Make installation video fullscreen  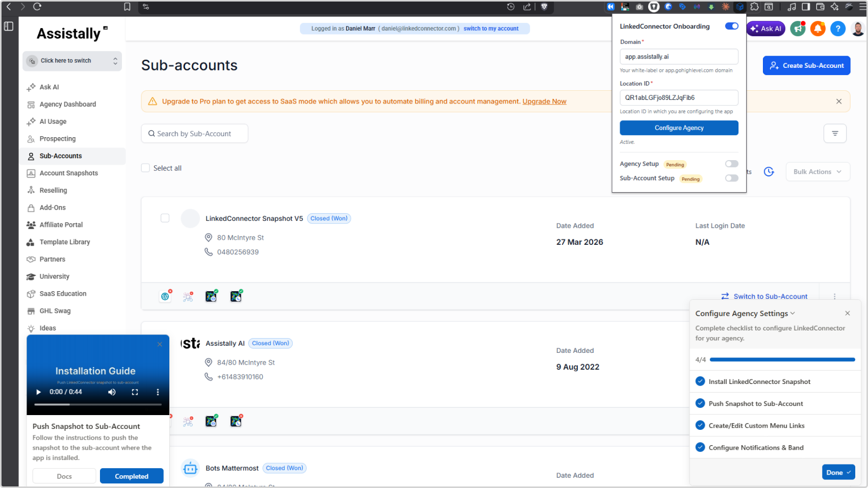coord(135,392)
